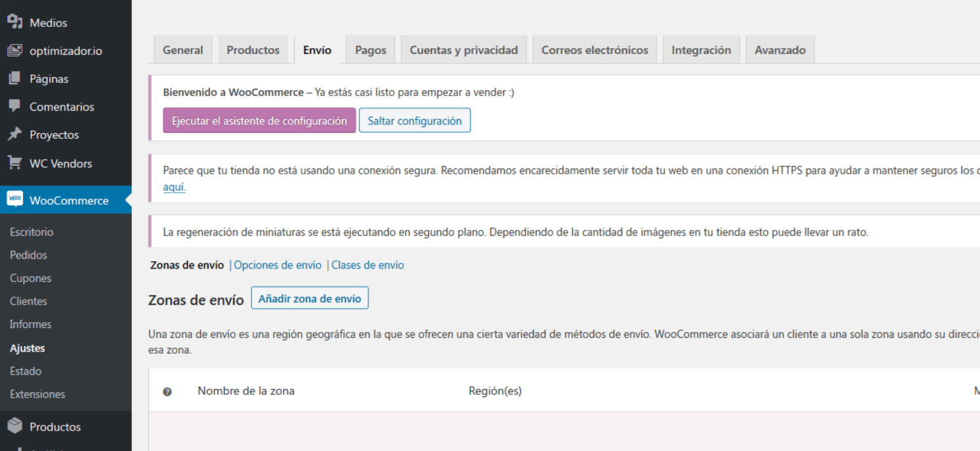Click the WooCommerce logo icon

point(14,199)
